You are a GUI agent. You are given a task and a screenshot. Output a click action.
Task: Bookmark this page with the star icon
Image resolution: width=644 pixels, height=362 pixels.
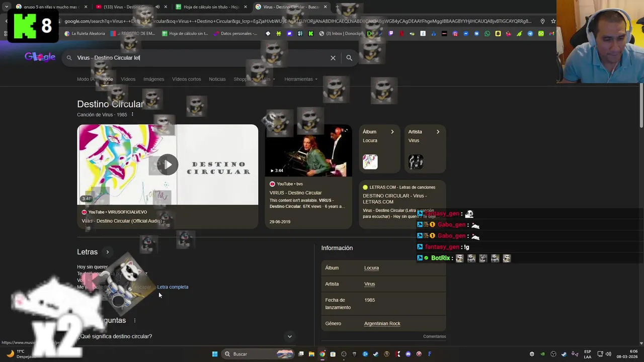(x=553, y=21)
